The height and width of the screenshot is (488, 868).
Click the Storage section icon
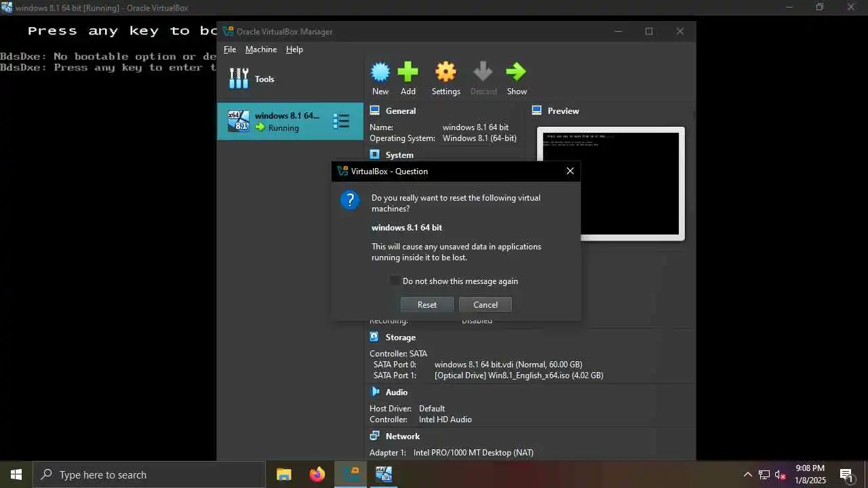point(375,337)
